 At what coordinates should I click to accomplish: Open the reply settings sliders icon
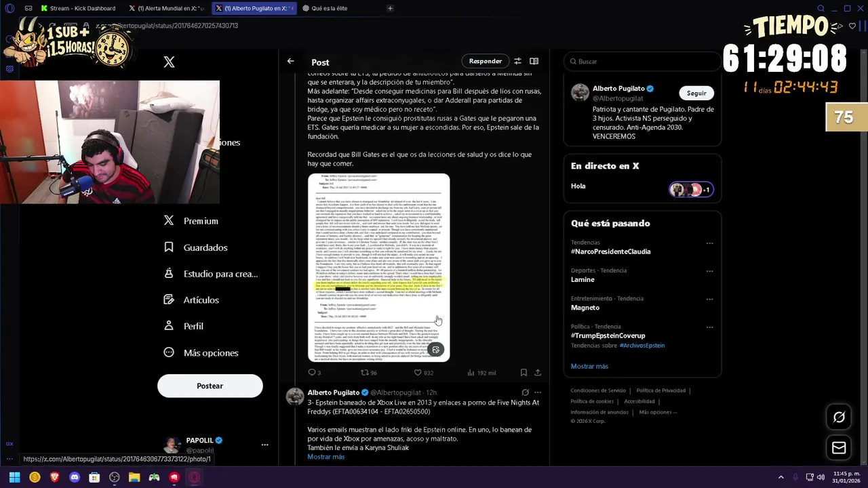coord(517,61)
